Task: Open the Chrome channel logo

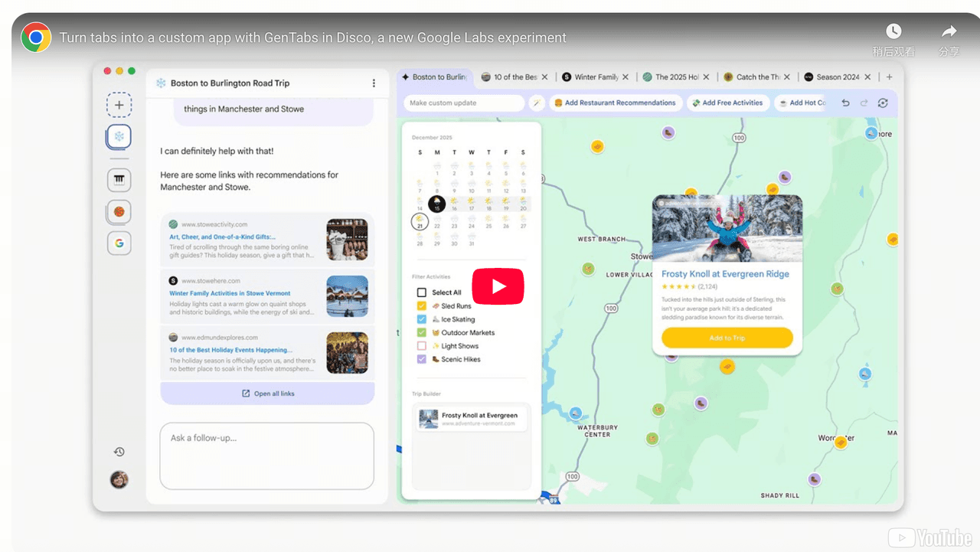Action: click(36, 38)
